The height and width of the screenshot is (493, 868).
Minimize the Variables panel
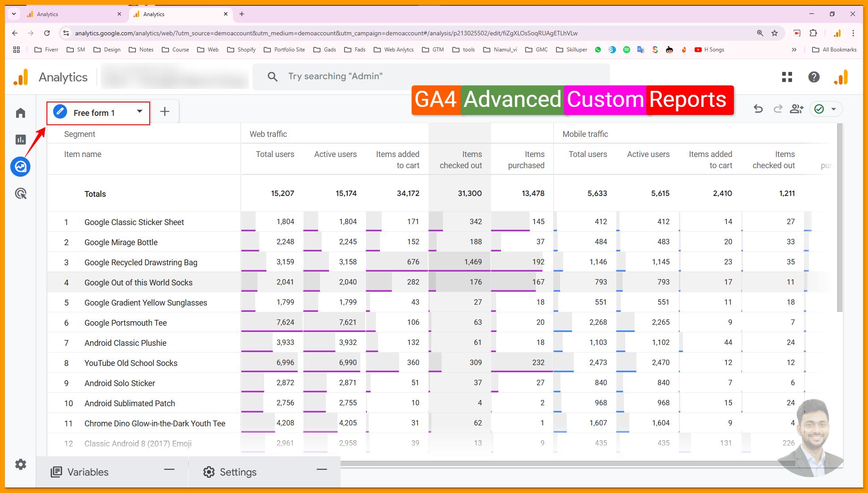click(169, 470)
